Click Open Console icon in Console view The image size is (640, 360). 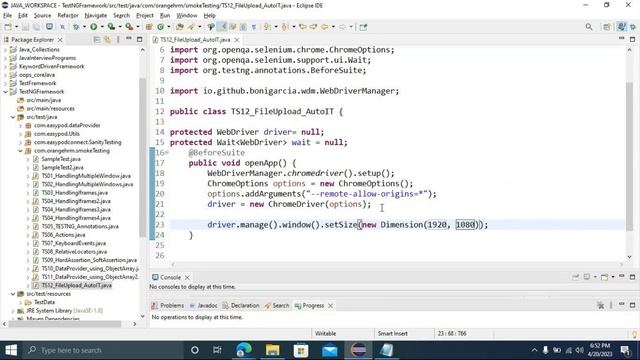click(x=604, y=277)
